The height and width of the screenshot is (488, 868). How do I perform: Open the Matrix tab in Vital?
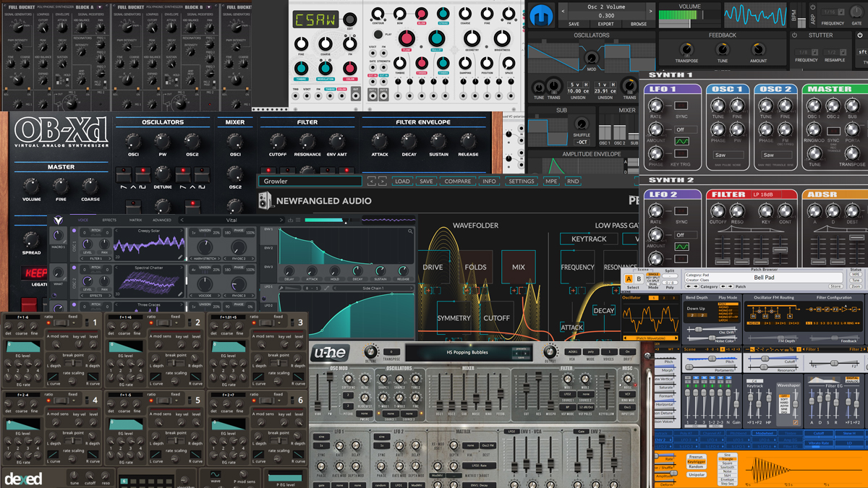pos(135,220)
